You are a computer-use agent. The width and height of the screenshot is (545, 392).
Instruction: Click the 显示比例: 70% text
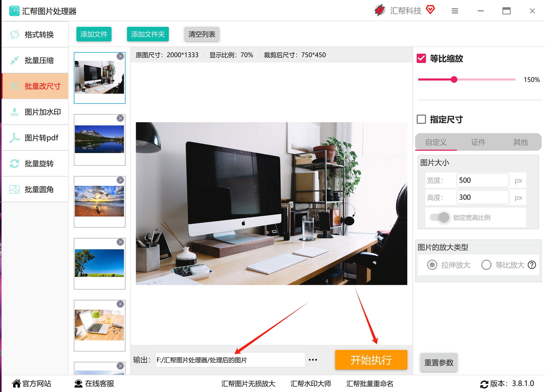pyautogui.click(x=231, y=55)
